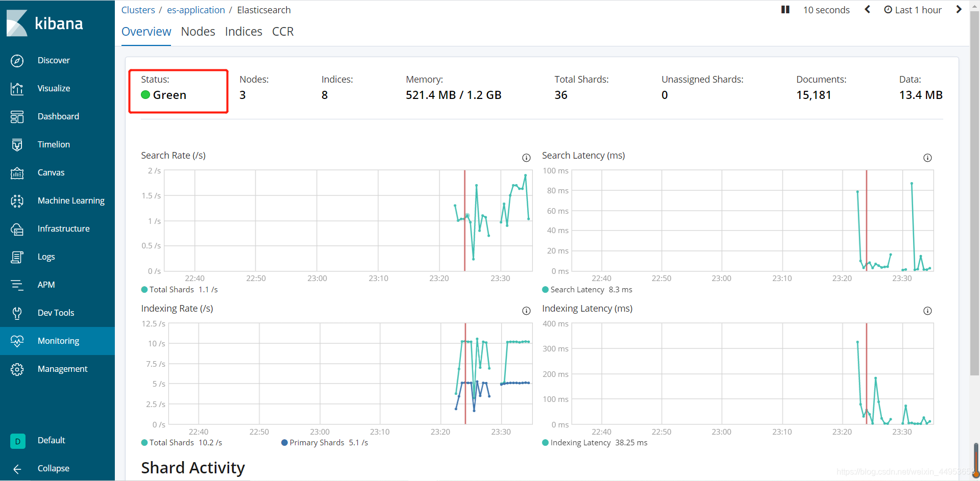Pause auto-refresh with pause icon
The height and width of the screenshot is (481, 980).
[786, 10]
